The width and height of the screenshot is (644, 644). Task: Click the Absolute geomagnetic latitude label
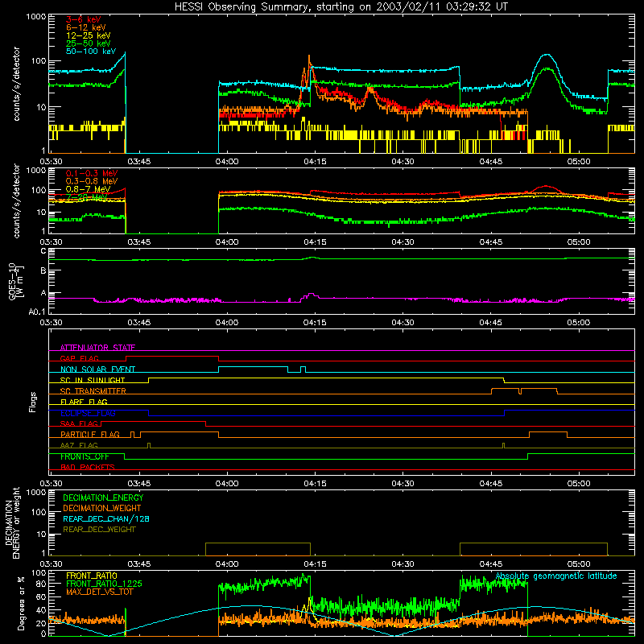pos(556,576)
